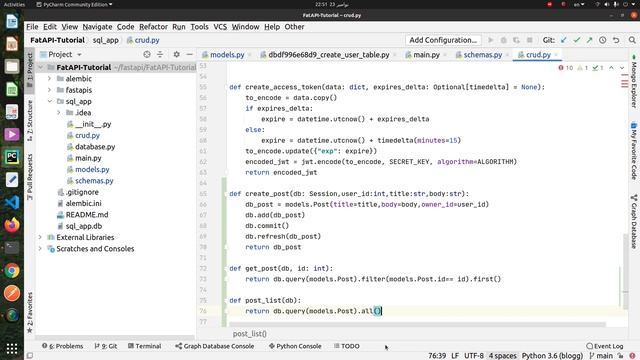
Task: Click the Python 3.6 (blogg) interpreter selector
Action: click(x=552, y=356)
